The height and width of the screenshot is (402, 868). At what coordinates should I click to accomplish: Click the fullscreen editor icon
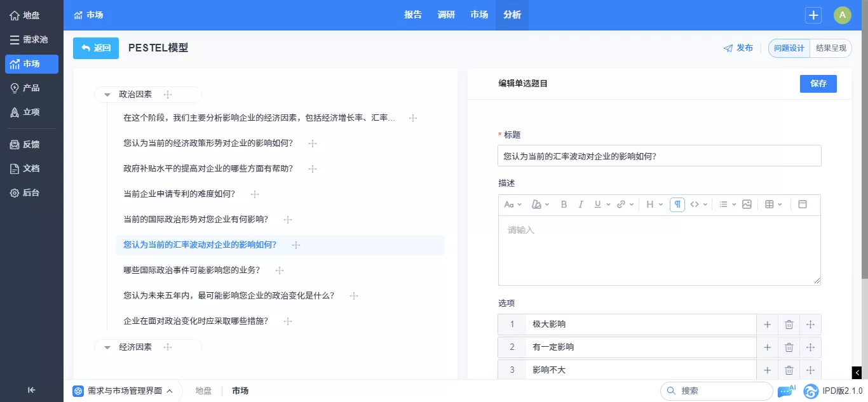pyautogui.click(x=802, y=204)
